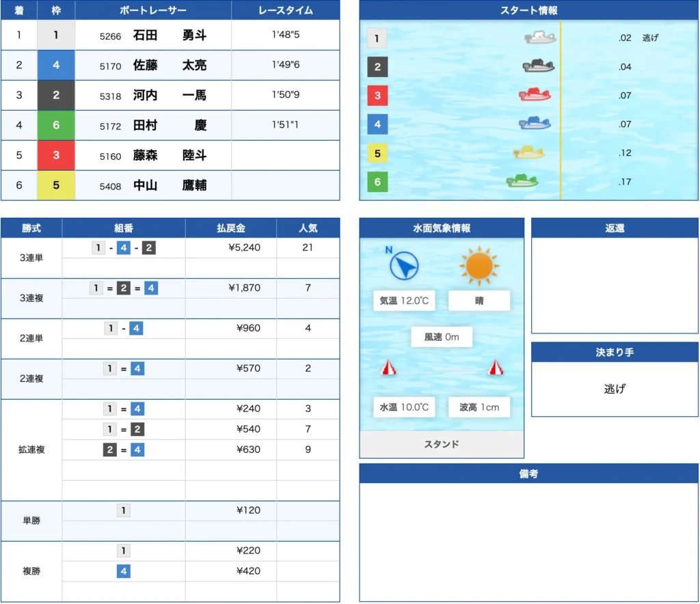
Task: Click the 3連単 payout ¥5,240 cell
Action: point(244,247)
